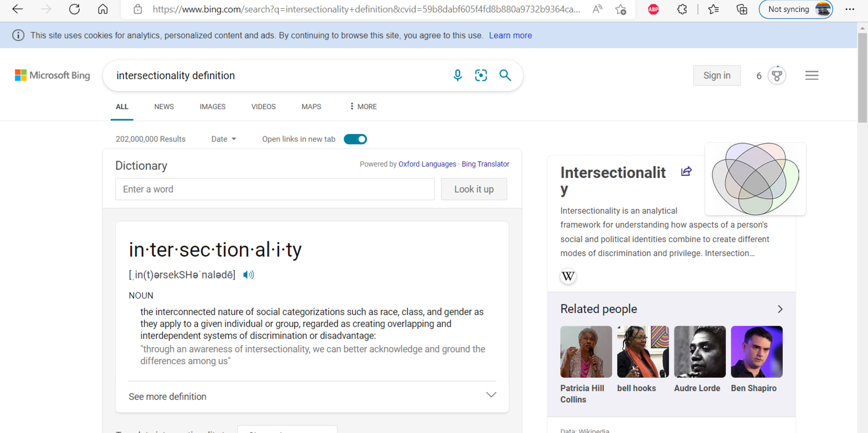Open the browser home page icon
868x433 pixels.
(x=103, y=9)
